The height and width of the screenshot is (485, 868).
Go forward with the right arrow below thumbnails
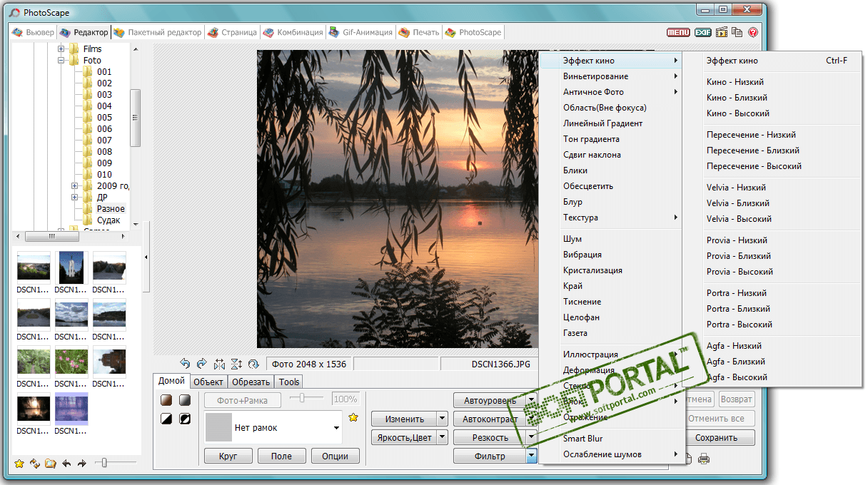[x=82, y=464]
